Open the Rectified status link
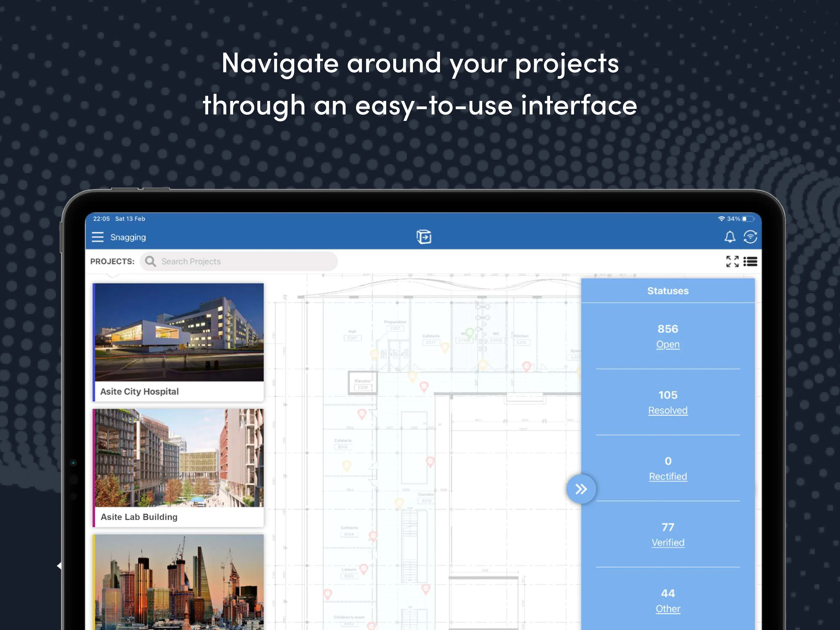Screen dimensions: 840x630 tap(668, 476)
